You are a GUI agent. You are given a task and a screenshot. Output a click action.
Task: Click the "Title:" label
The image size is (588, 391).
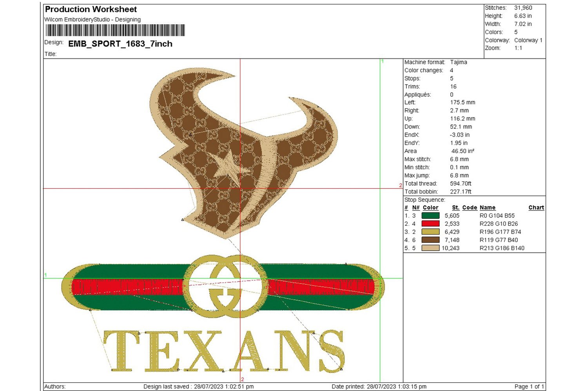click(51, 54)
